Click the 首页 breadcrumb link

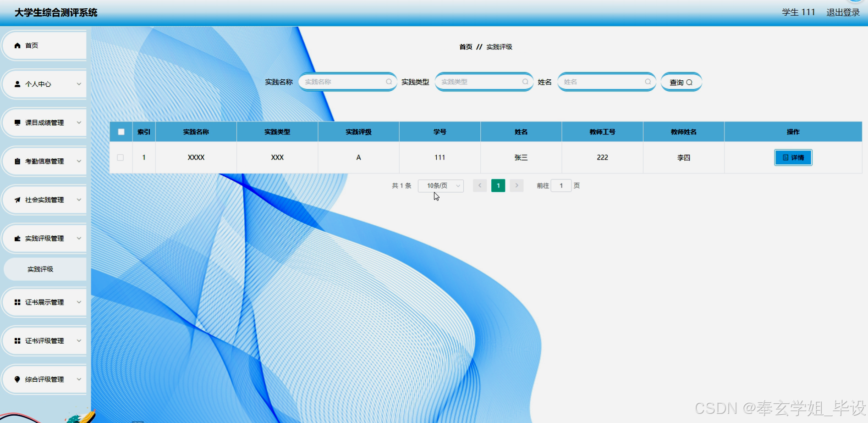tap(466, 47)
